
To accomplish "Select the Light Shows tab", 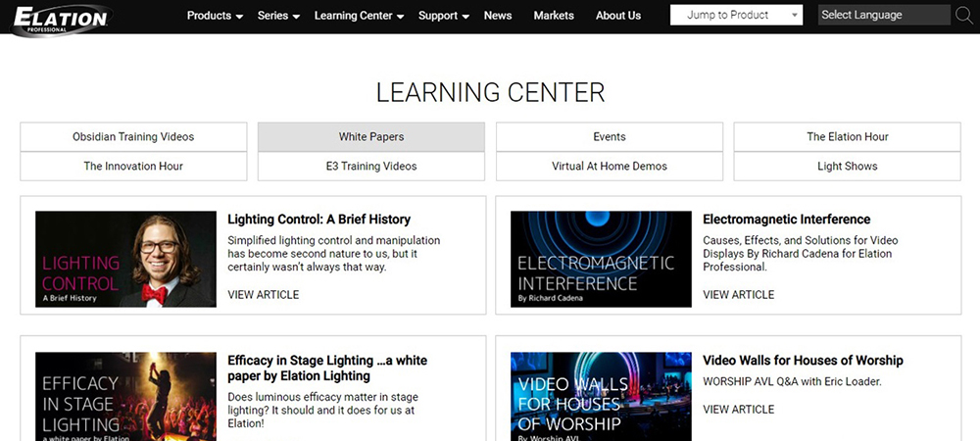I will point(848,167).
